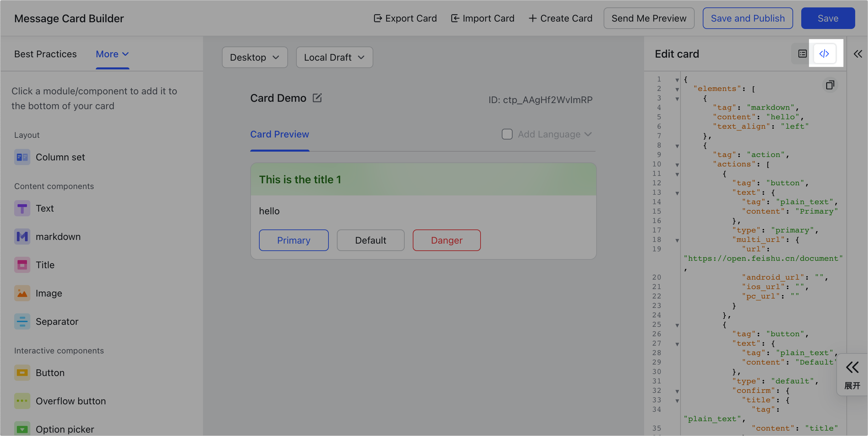Collapse the "elements" array on line 2
This screenshot has width=868, height=436.
click(677, 89)
